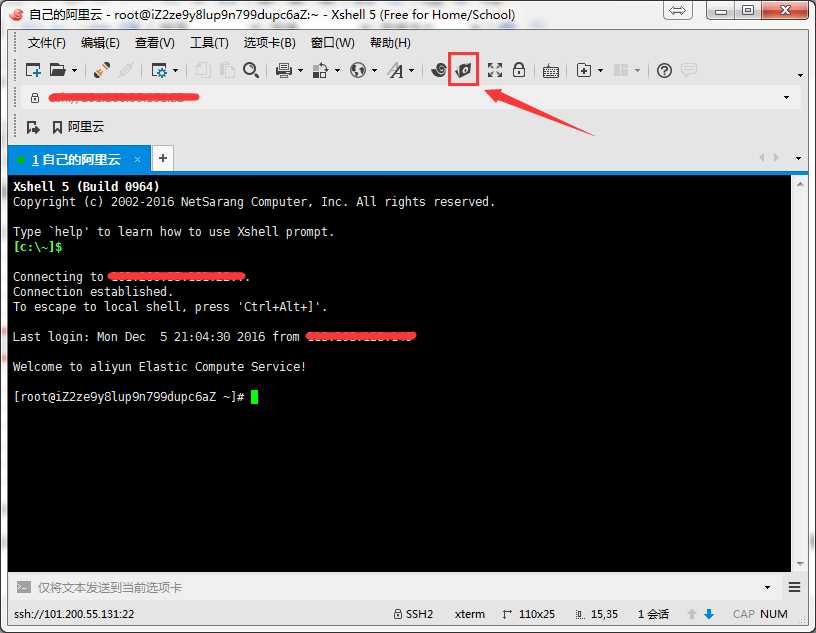Click the Lock screen padlock icon

[519, 69]
